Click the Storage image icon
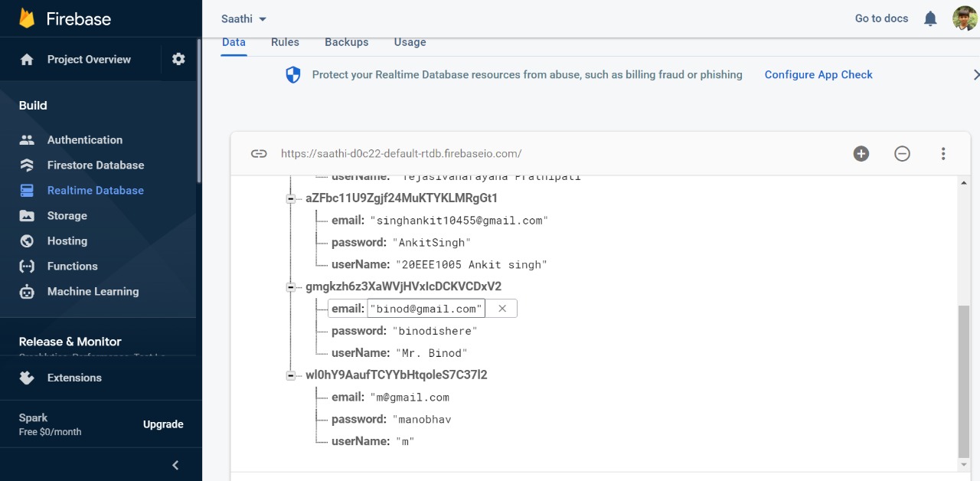The width and height of the screenshot is (980, 481). point(27,215)
